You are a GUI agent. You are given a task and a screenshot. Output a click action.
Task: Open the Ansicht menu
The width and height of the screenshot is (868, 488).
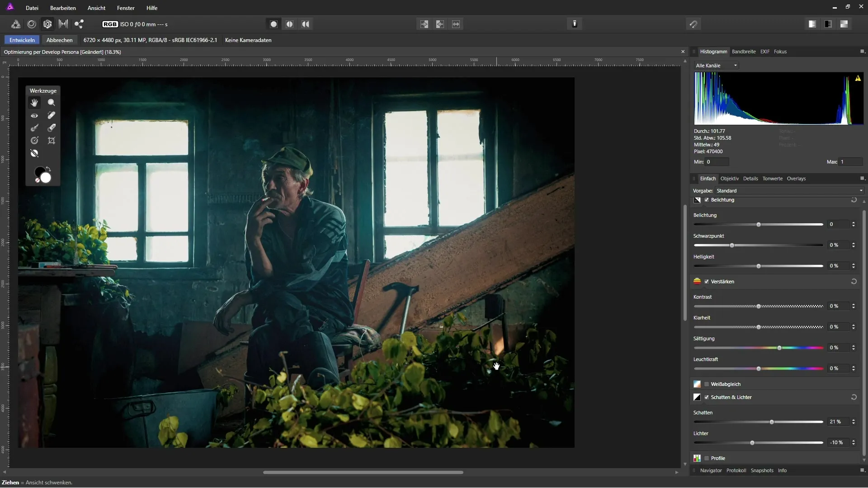[x=96, y=8]
